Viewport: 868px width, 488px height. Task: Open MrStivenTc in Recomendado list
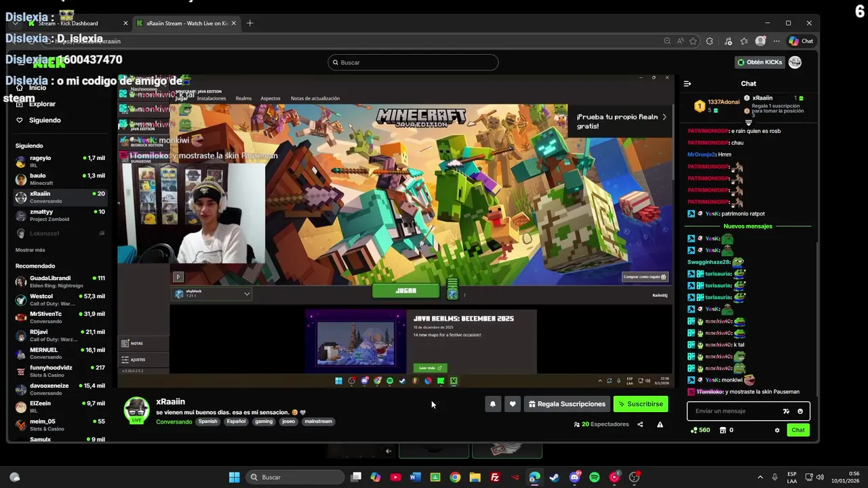(60, 317)
